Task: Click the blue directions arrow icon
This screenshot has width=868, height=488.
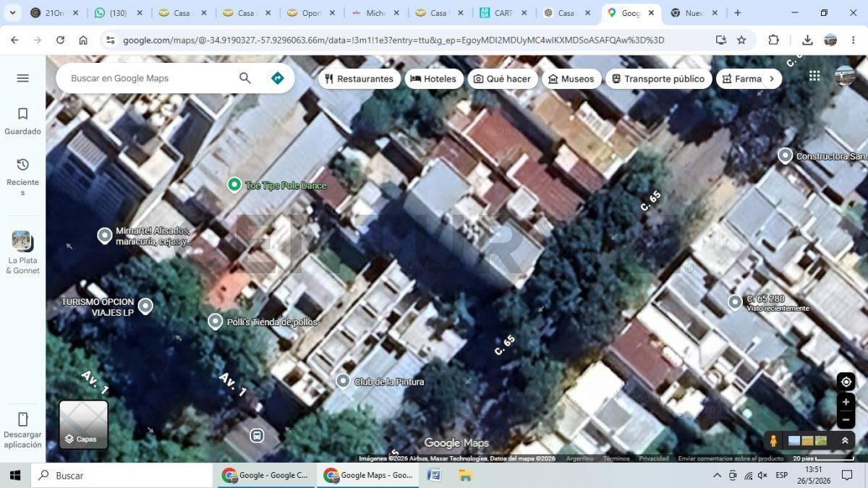Action: tap(278, 78)
